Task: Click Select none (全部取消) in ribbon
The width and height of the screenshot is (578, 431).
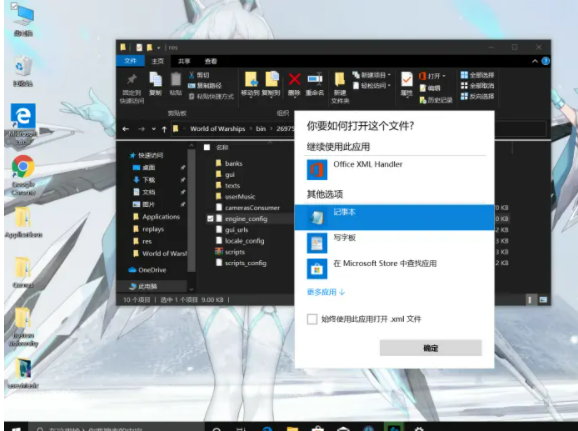Action: point(477,86)
